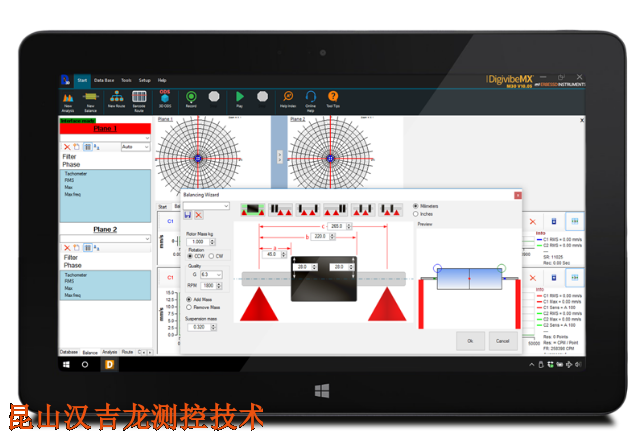Open New Analysis from the toolbar
Viewport: 644px width, 446px height.
click(68, 98)
